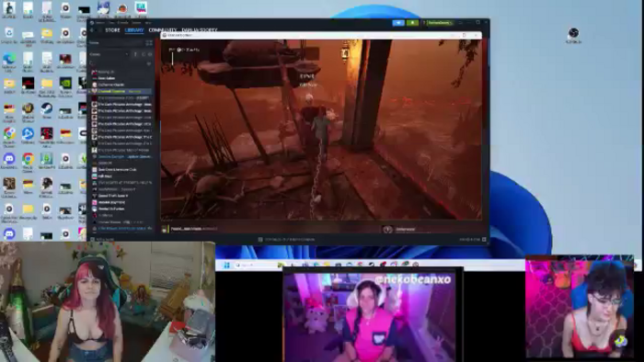Viewport: 644px width, 362px height.
Task: Open the blue announcements megaphone button
Action: coord(398,23)
